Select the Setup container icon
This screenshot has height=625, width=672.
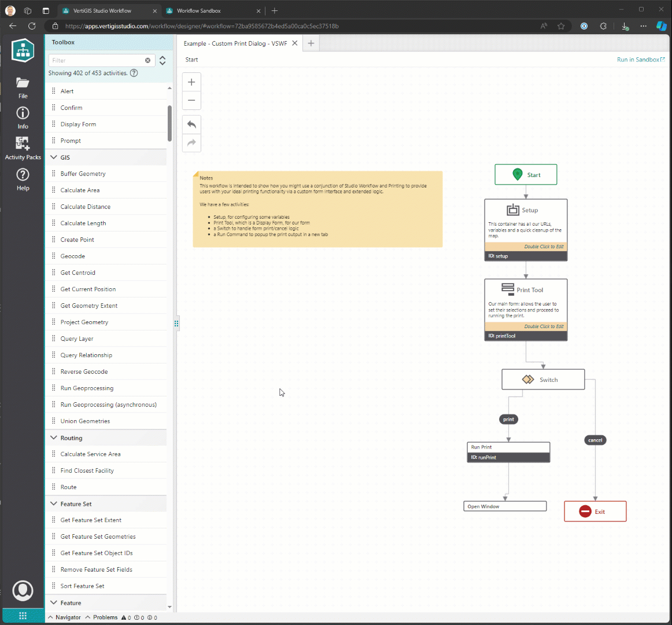(x=512, y=209)
